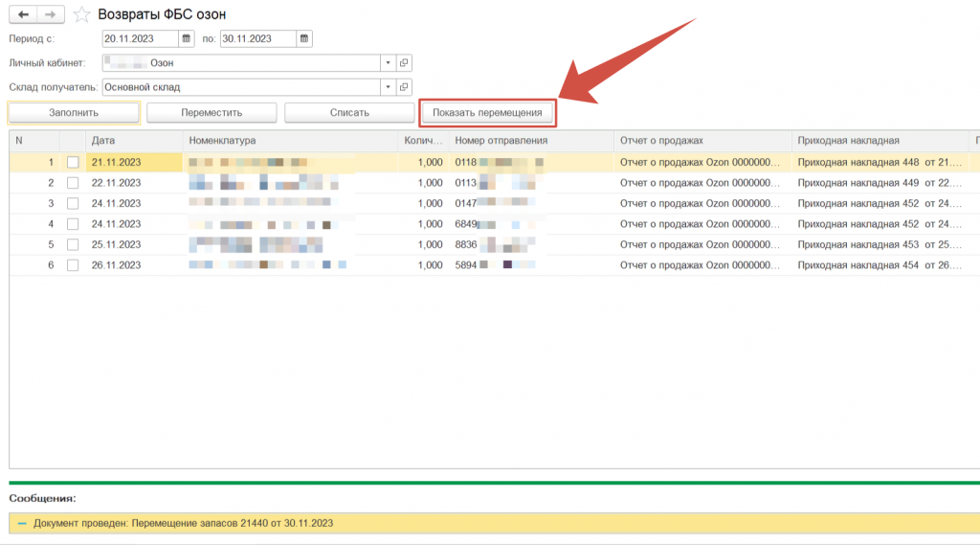Tick the checkbox in row 6

coord(73,264)
